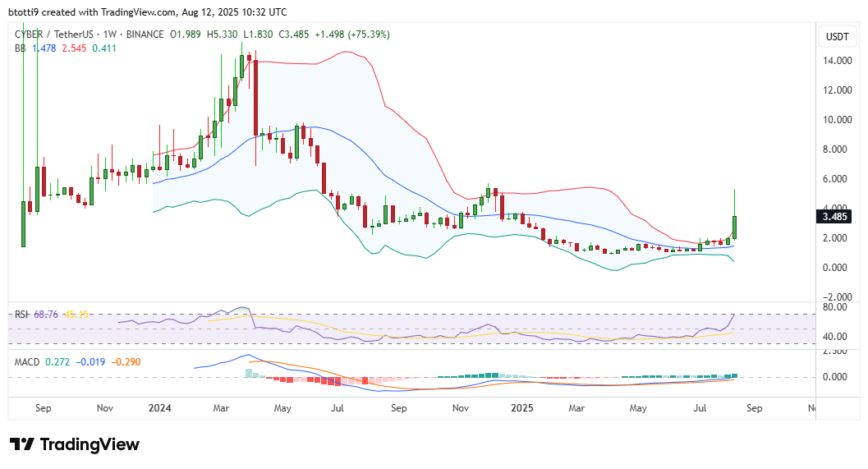The height and width of the screenshot is (469, 868).
Task: Click the latest large green weekly candle
Action: coord(734,227)
